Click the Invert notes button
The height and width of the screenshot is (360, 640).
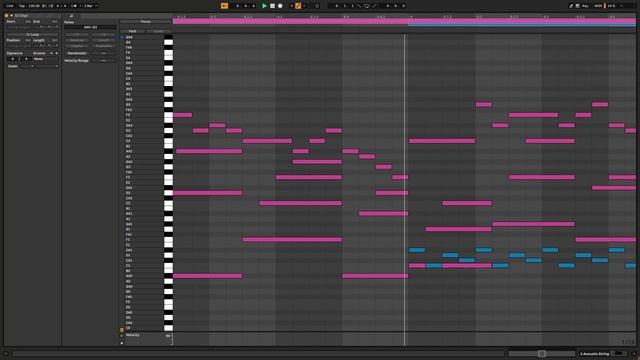click(103, 40)
